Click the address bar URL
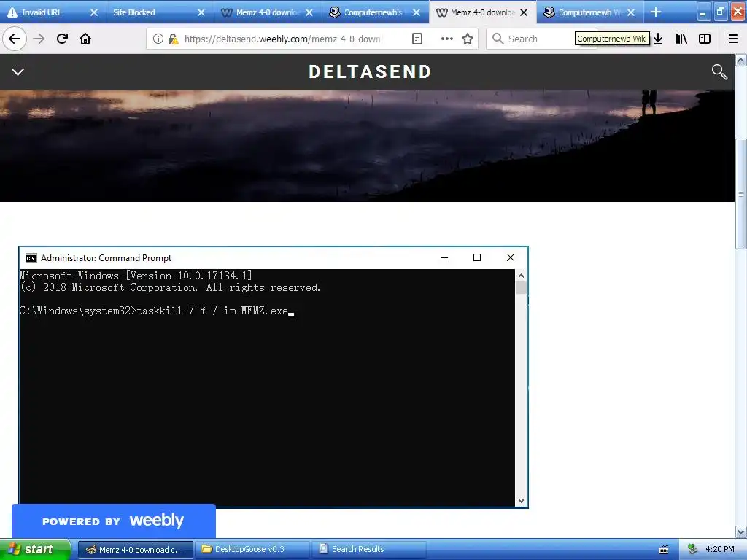Image resolution: width=747 pixels, height=560 pixels. (x=284, y=39)
